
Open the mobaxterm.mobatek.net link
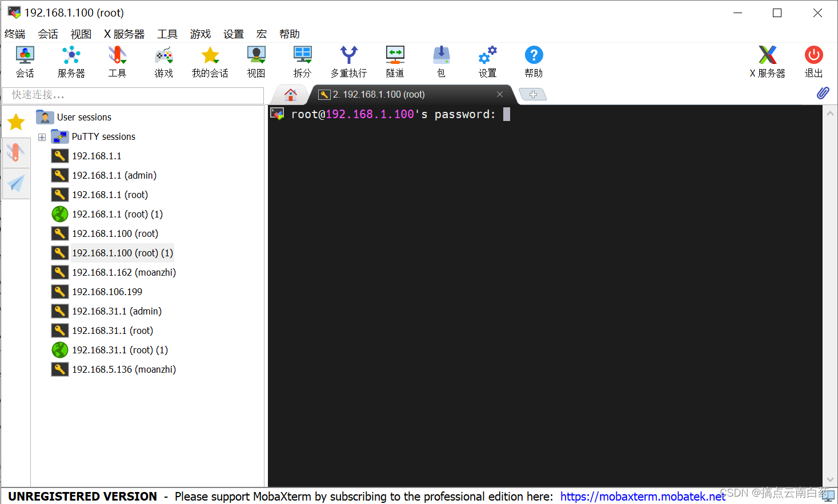(643, 497)
